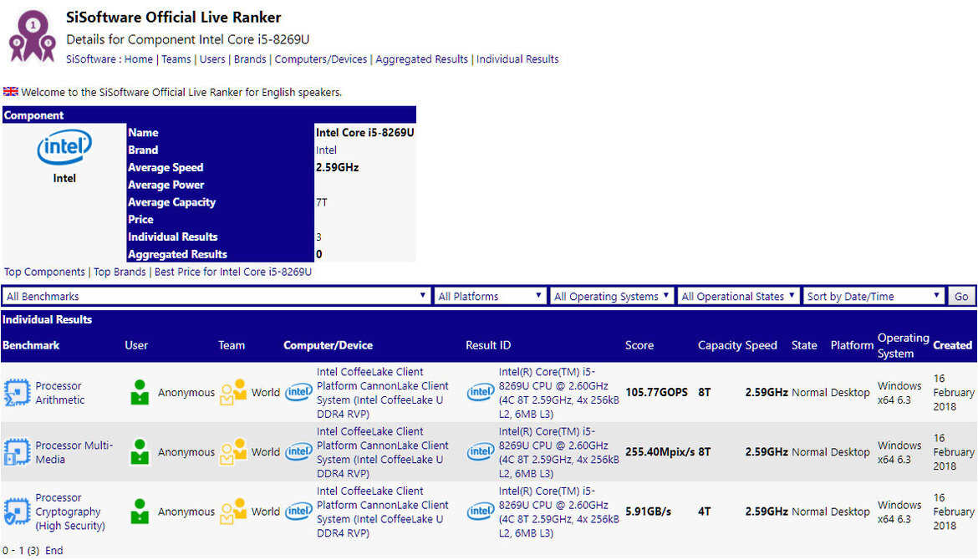The height and width of the screenshot is (560, 978).
Task: Open Users in top navigation
Action: click(212, 59)
